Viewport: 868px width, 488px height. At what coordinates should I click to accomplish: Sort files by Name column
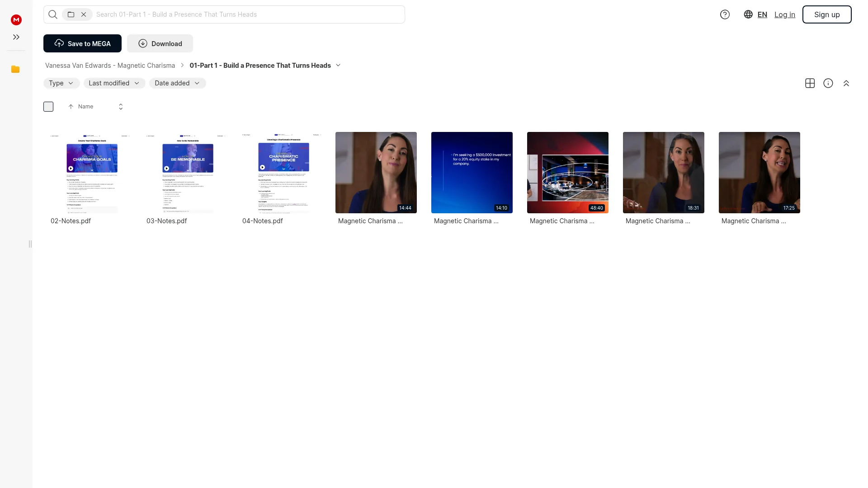(85, 107)
